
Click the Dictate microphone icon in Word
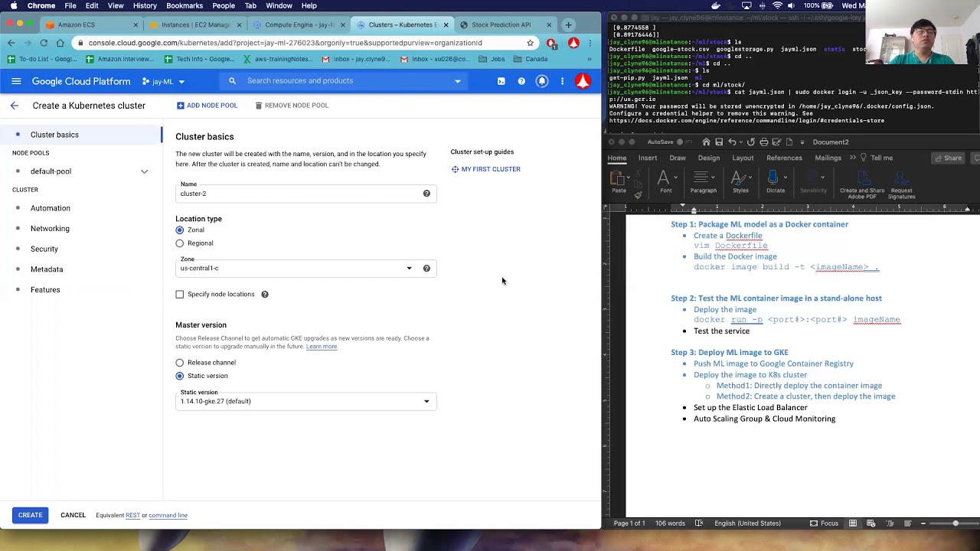[x=774, y=178]
